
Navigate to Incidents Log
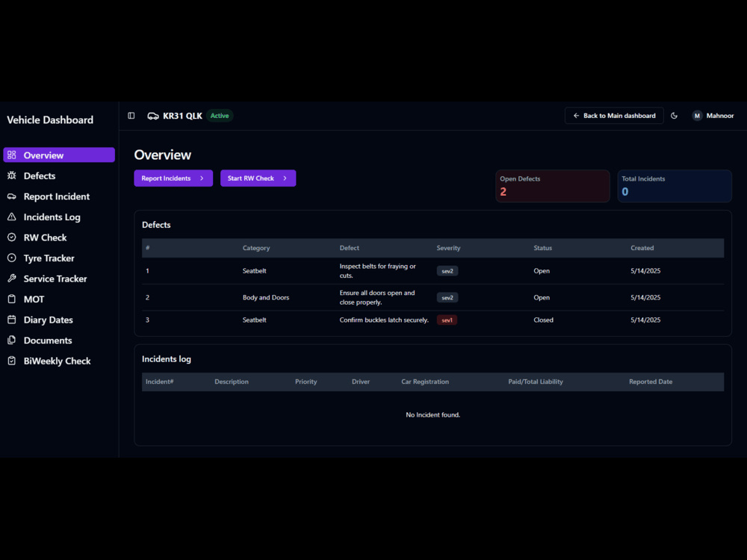[x=59, y=217]
